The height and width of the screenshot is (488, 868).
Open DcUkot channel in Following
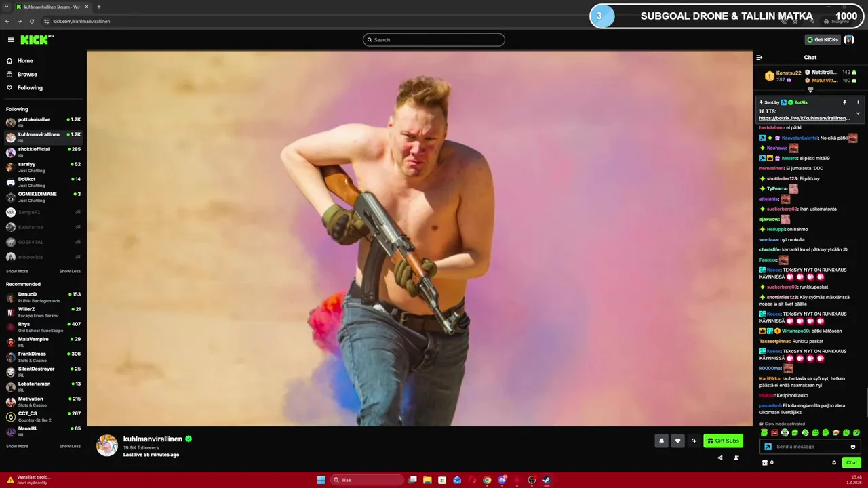point(43,182)
